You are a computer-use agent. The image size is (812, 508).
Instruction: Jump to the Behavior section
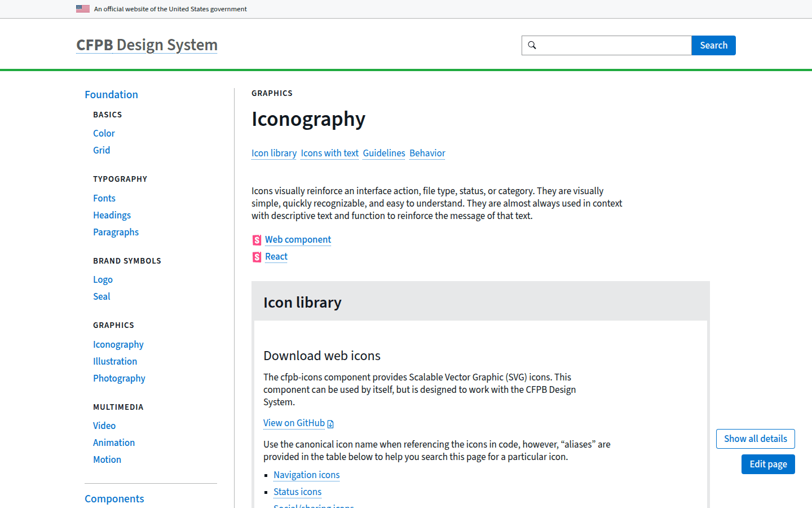427,153
